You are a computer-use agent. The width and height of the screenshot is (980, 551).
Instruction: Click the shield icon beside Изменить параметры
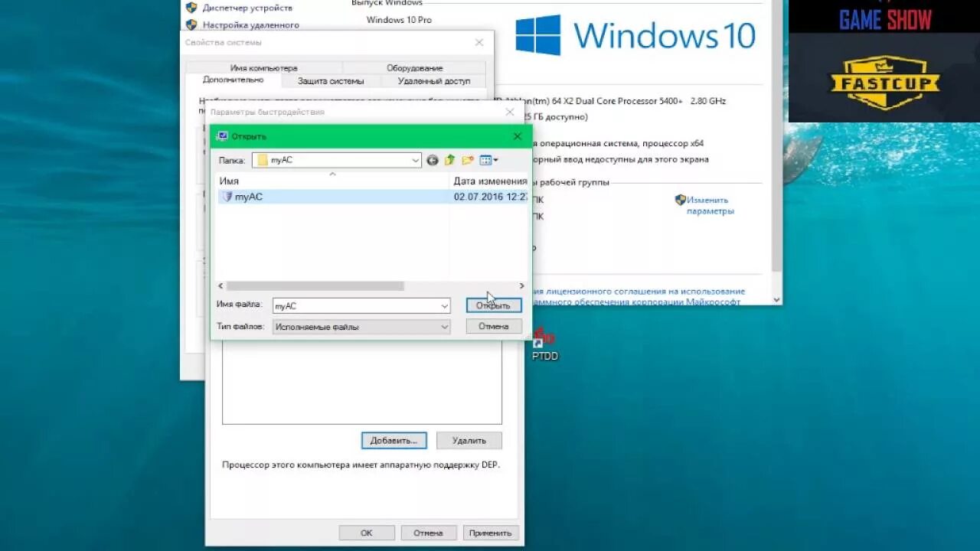(x=680, y=200)
